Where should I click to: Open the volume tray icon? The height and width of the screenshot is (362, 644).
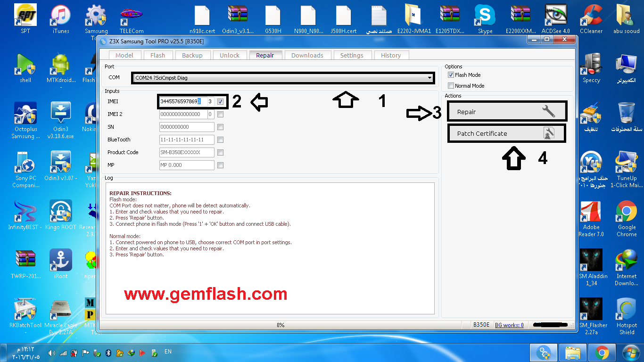point(52,353)
